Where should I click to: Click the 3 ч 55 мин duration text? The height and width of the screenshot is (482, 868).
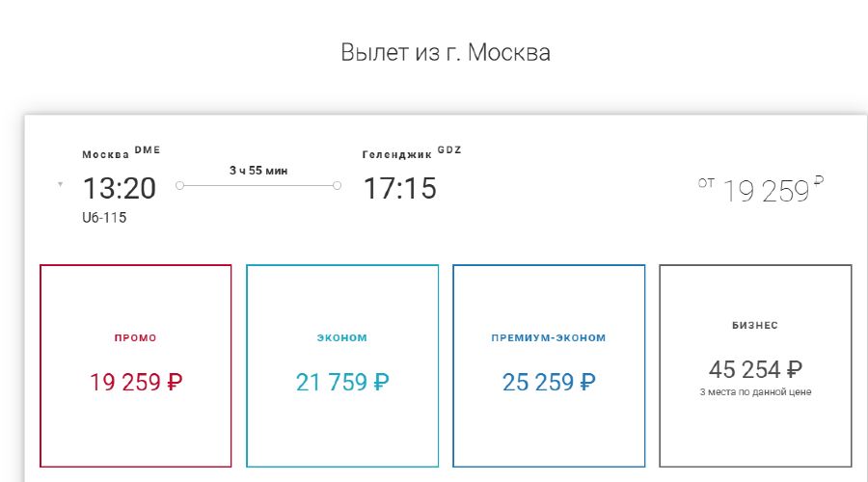(x=258, y=171)
